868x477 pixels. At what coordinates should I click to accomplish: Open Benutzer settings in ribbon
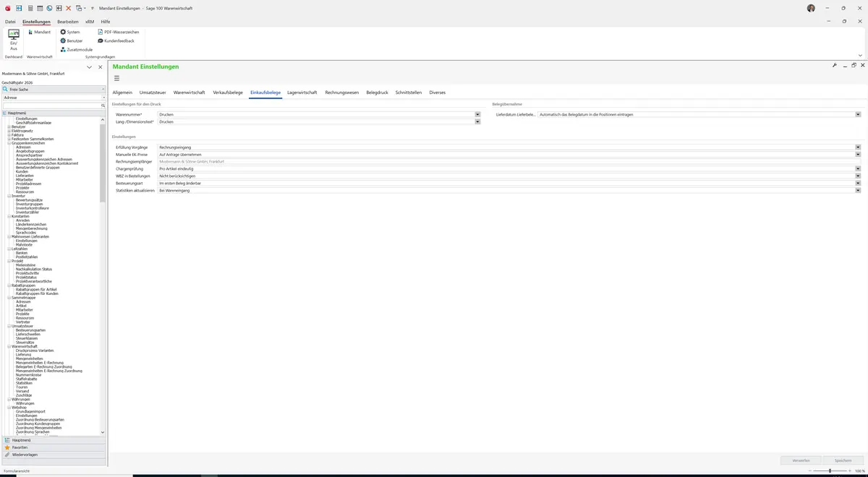[x=71, y=40]
